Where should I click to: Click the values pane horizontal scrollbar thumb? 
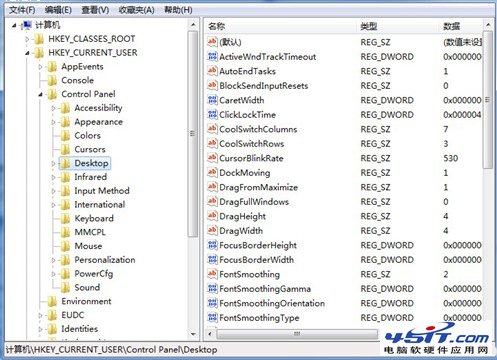(x=297, y=334)
